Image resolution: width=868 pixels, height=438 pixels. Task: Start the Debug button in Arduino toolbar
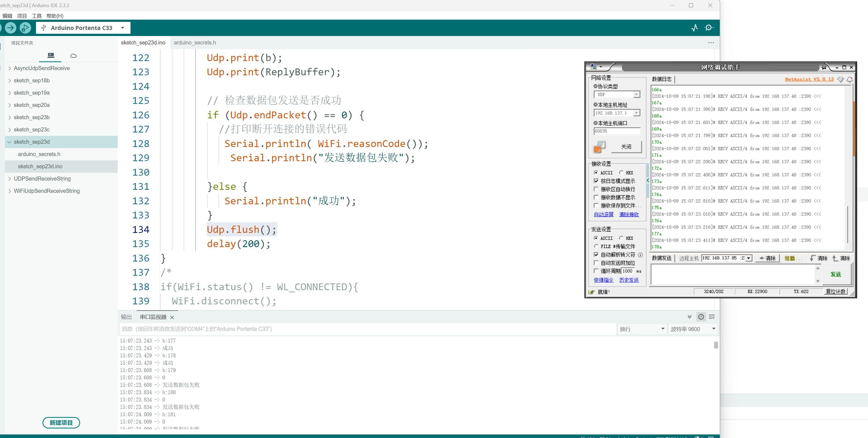(x=25, y=28)
